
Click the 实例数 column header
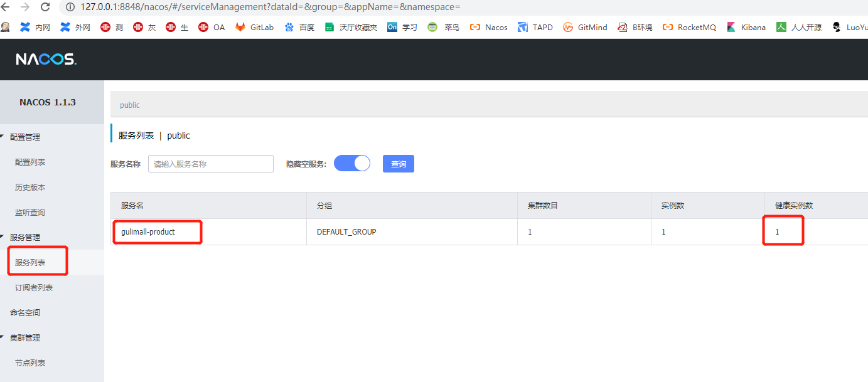[x=673, y=205]
